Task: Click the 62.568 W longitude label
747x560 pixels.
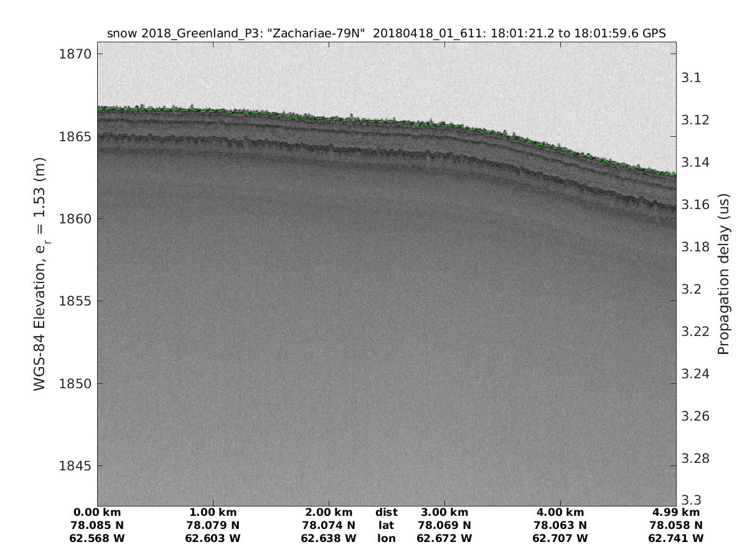Action: coord(97,538)
